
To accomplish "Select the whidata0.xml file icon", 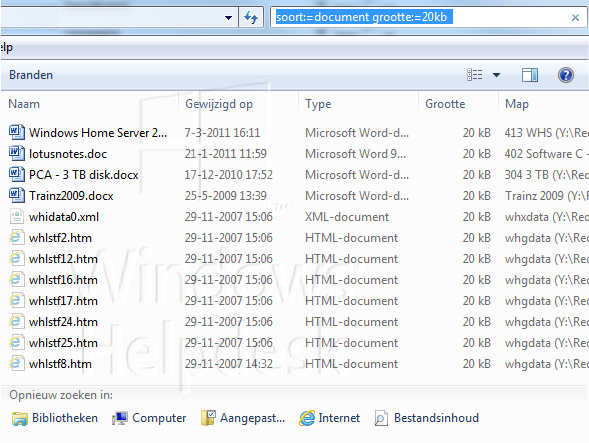I will [x=17, y=216].
